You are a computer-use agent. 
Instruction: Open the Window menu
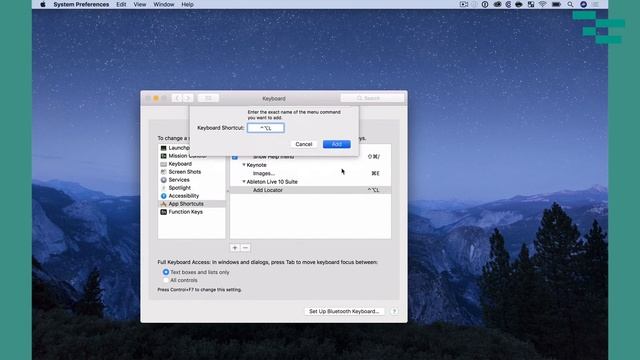[x=164, y=4]
